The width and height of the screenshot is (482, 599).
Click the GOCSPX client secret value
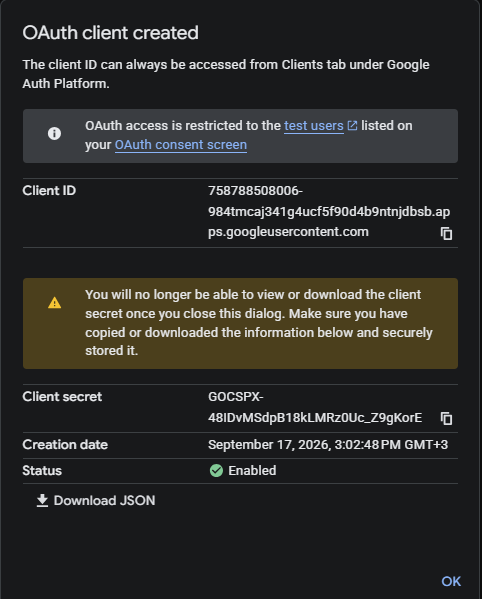pos(315,407)
